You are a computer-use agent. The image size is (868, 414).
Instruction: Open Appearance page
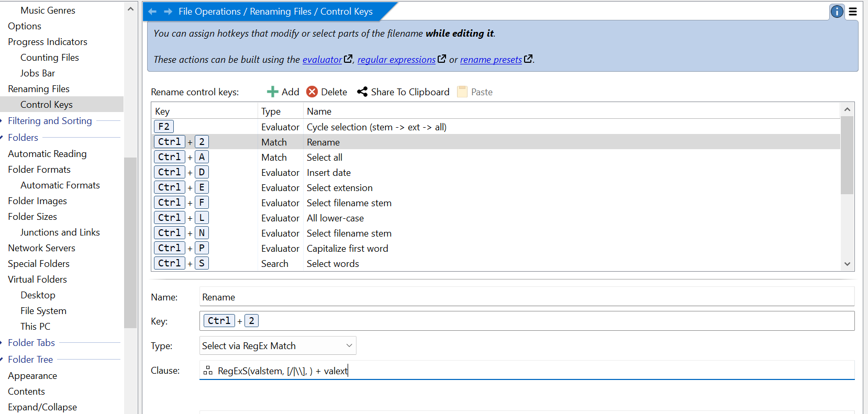point(32,376)
